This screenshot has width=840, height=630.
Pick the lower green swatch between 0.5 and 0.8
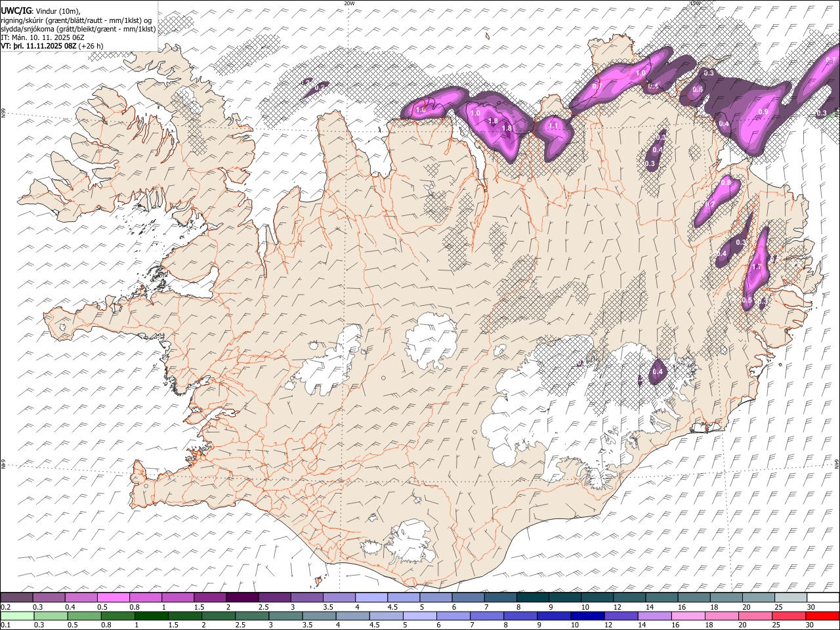(x=84, y=616)
